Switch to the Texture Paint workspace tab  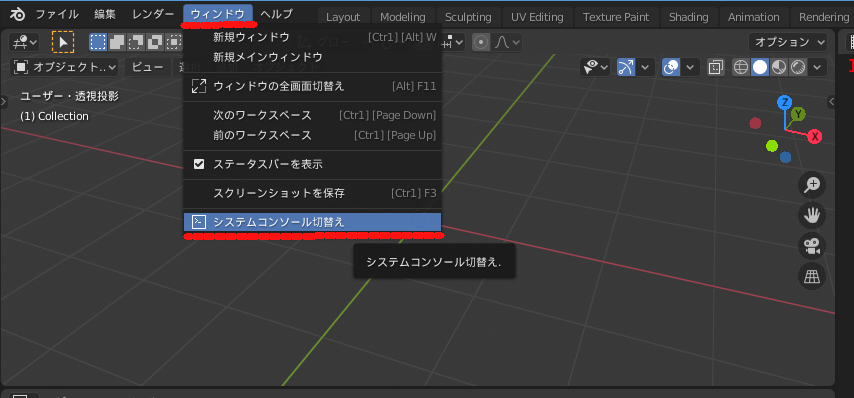[616, 17]
